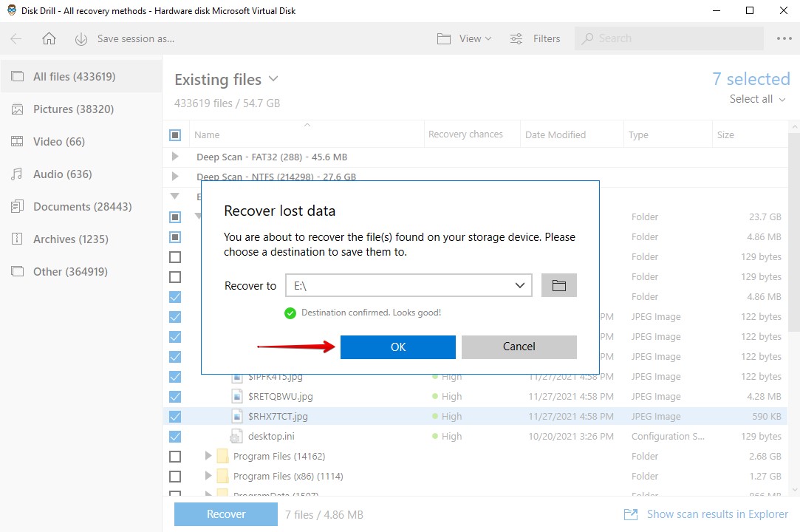Viewport: 800px width, 532px height.
Task: Uncheck the $IPFK4T5.jpg row checkbox
Action: pyautogui.click(x=175, y=377)
